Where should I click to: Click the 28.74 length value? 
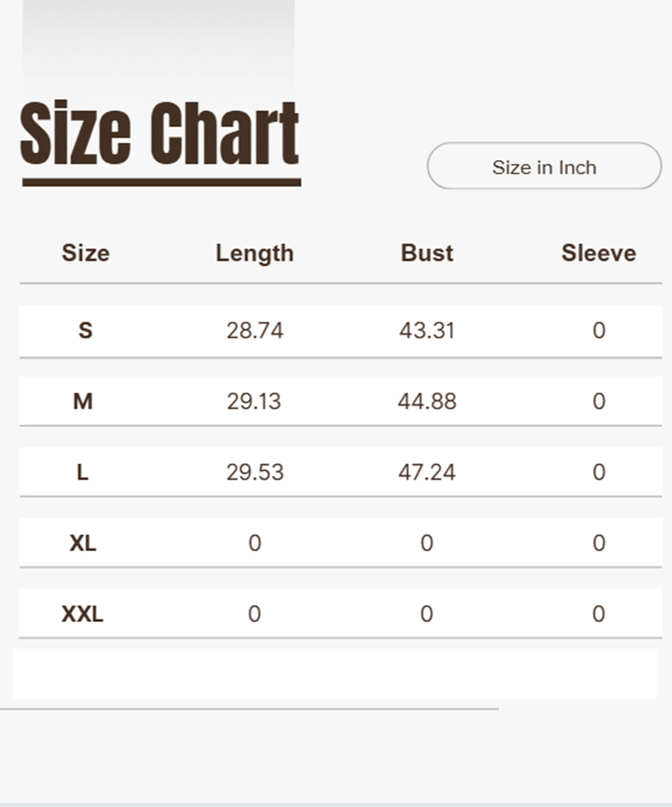pyautogui.click(x=254, y=330)
